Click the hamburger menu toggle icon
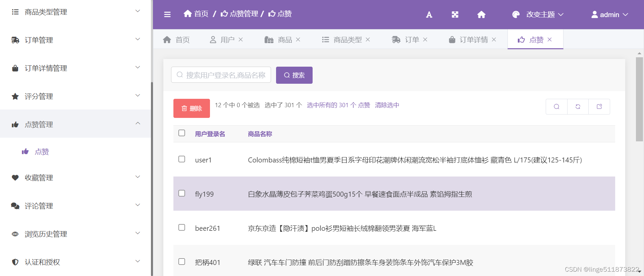Screen dimensions: 644x276 167,14
